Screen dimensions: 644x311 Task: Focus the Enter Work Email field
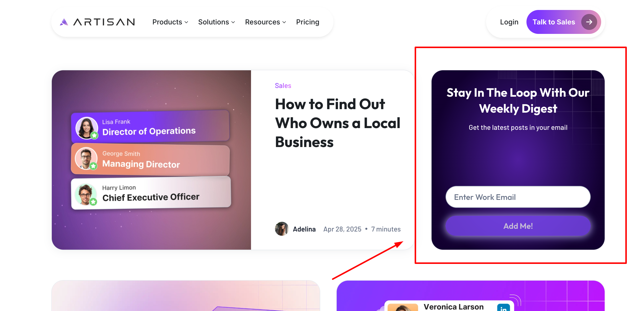518,197
